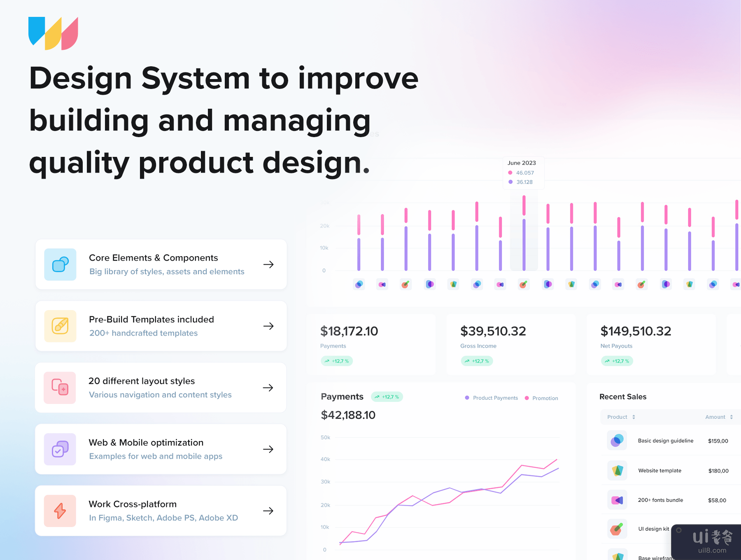This screenshot has height=560, width=741.
Task: Click the colorful logo at top left
Action: coord(53,33)
